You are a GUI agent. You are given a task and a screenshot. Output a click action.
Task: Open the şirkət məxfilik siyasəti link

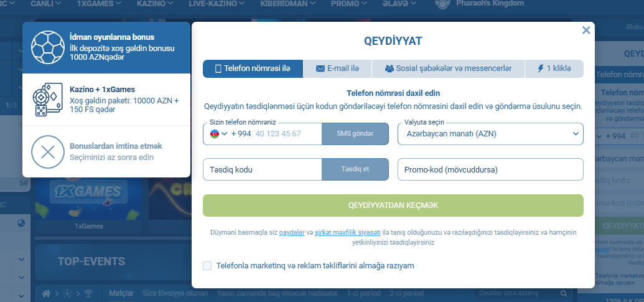[x=348, y=233]
